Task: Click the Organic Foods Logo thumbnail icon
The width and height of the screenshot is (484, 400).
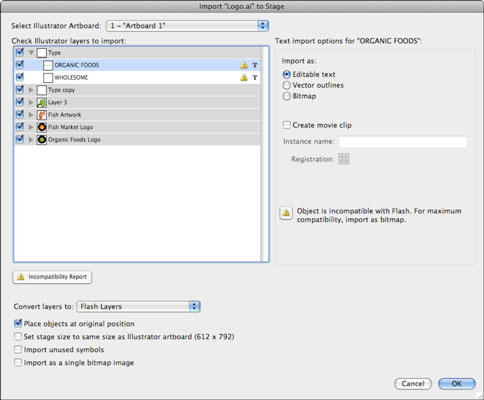Action: pos(42,140)
